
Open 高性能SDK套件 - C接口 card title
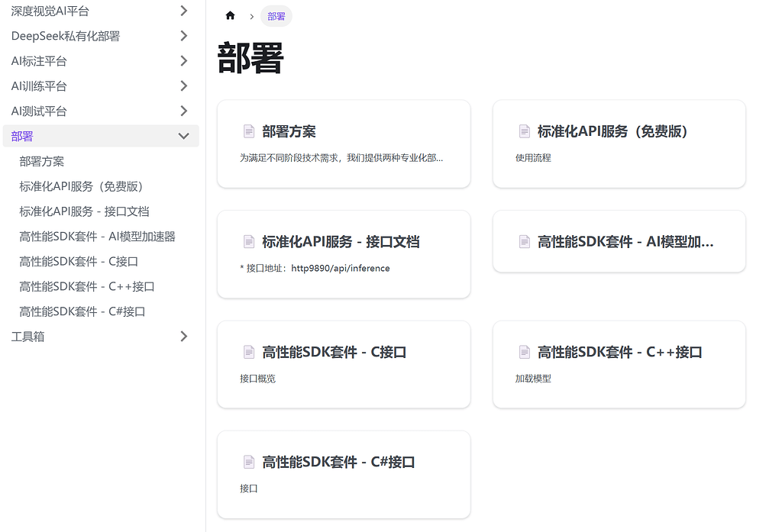pyautogui.click(x=334, y=352)
